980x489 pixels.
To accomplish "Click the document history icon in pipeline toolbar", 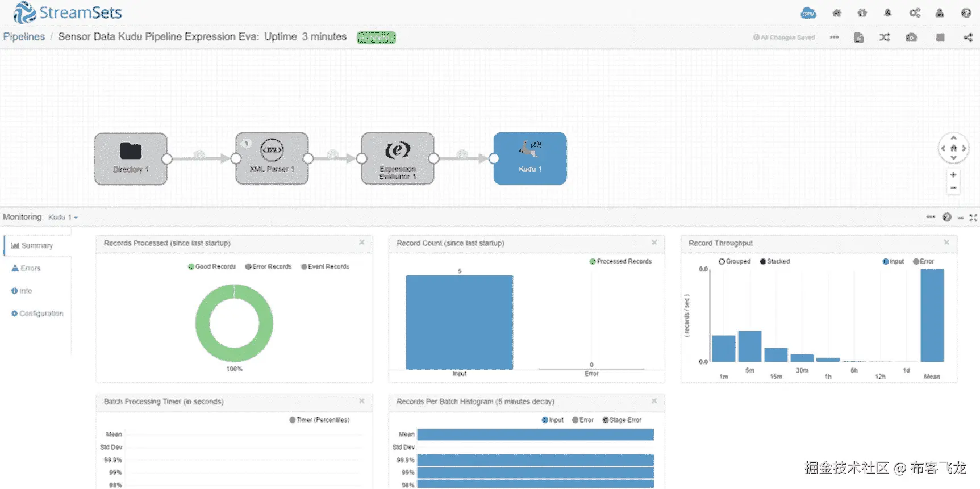I will click(x=859, y=37).
